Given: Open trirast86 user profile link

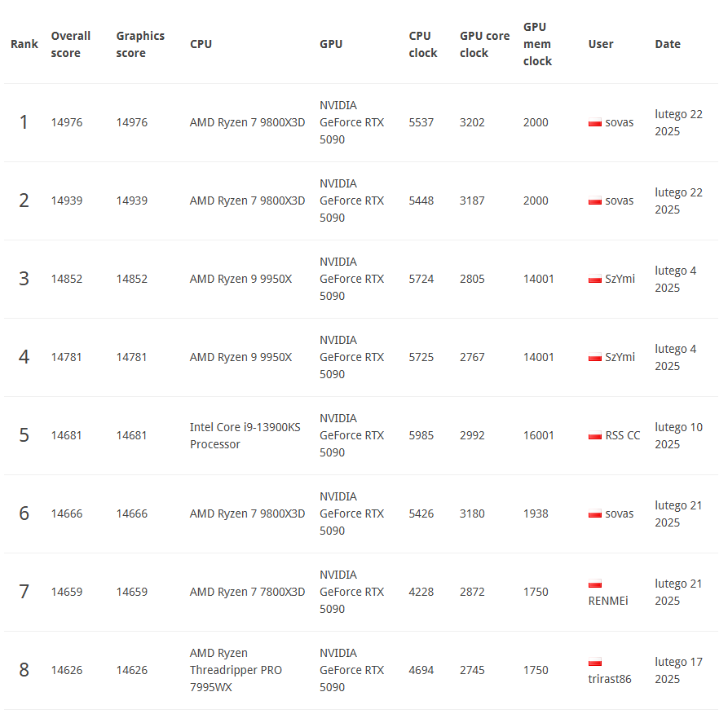Looking at the screenshot, I should [609, 679].
